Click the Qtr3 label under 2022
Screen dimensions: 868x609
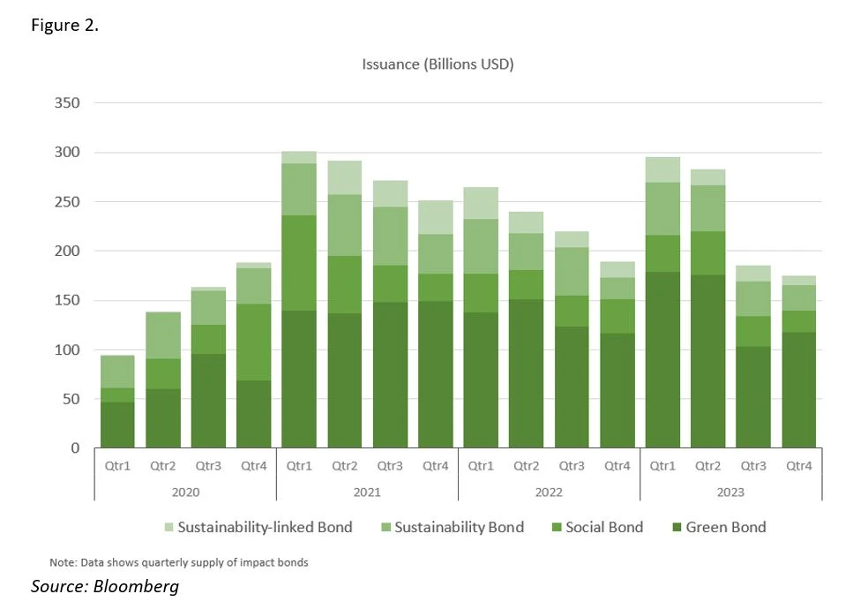(572, 466)
